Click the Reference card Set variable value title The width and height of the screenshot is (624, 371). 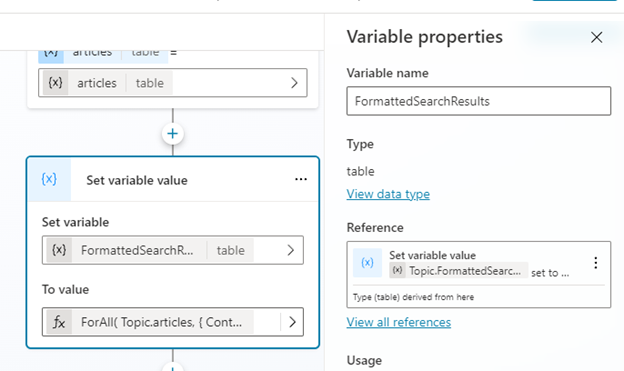432,255
